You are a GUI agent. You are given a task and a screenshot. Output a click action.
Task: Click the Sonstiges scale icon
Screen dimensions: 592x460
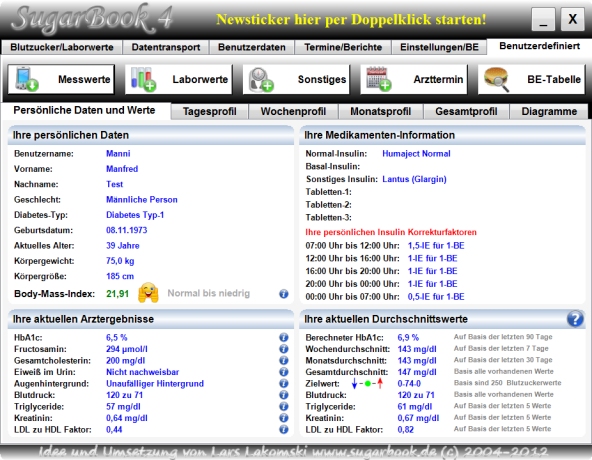point(261,79)
